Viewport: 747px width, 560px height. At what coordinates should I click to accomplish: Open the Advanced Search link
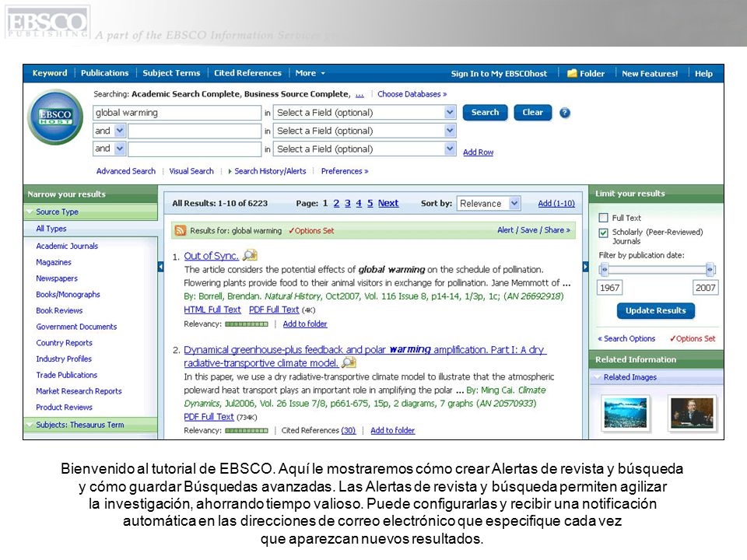pos(126,171)
